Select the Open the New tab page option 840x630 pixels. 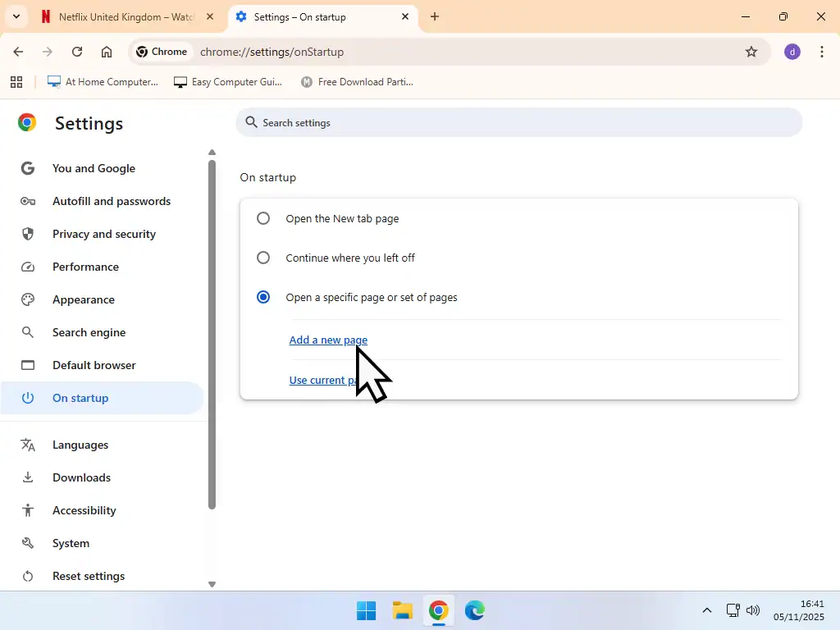262,218
